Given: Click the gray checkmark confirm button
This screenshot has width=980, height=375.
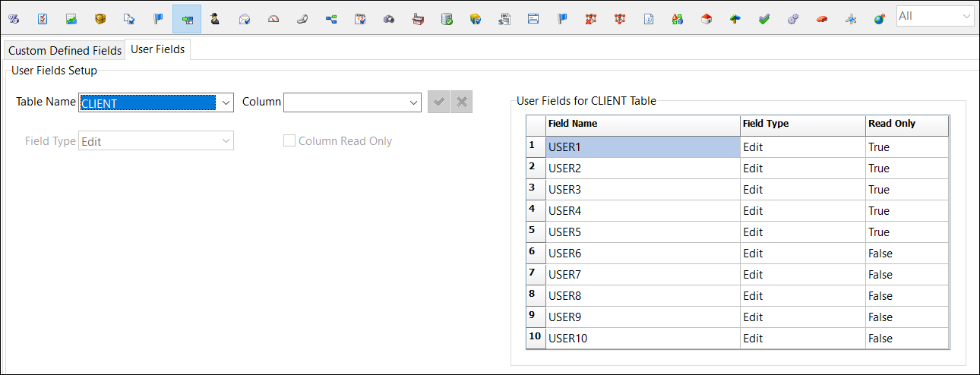Looking at the screenshot, I should tap(438, 102).
